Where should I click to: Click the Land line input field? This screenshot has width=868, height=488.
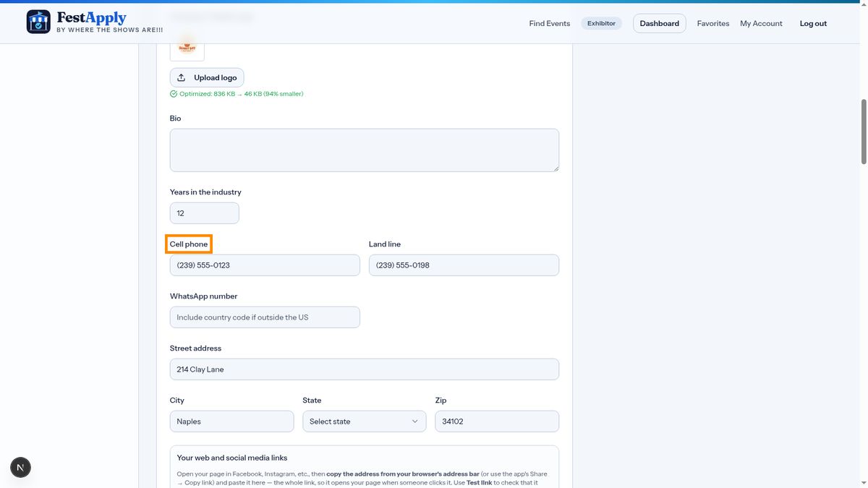[x=464, y=265]
